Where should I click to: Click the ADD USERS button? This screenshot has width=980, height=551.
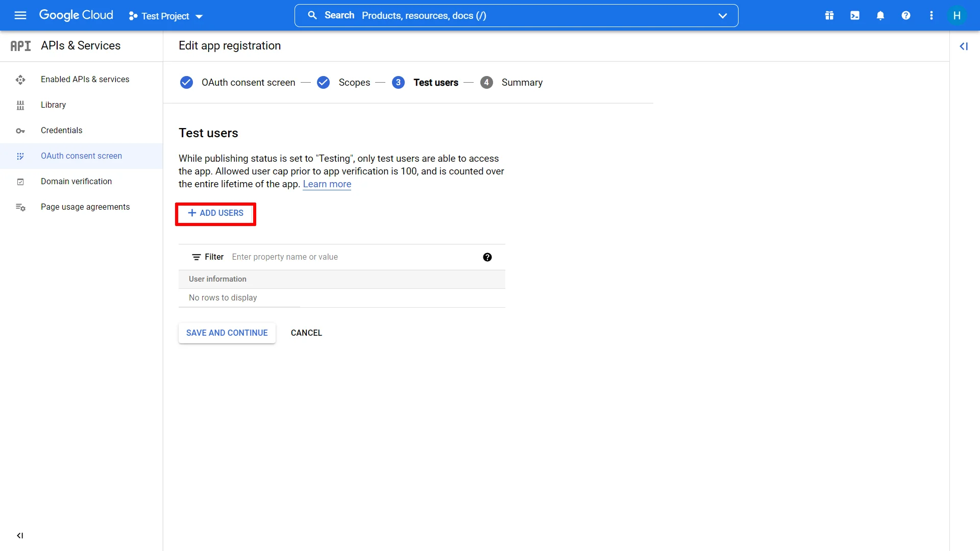[x=215, y=213]
